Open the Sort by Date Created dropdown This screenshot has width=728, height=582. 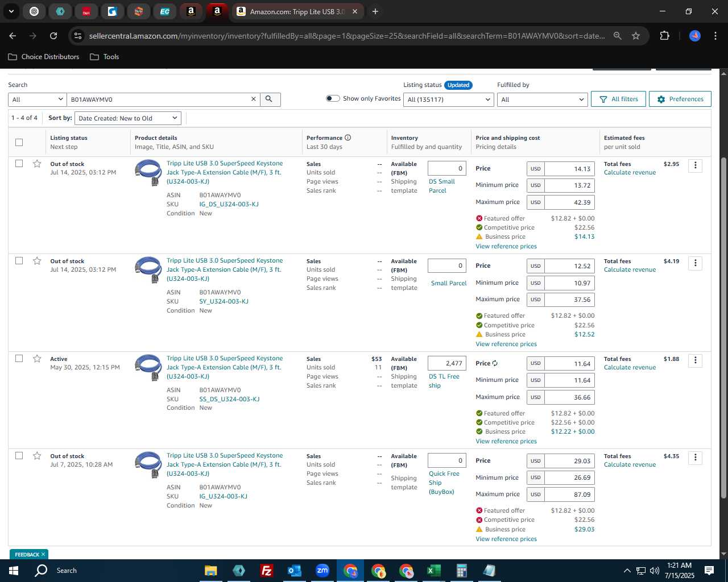point(128,118)
